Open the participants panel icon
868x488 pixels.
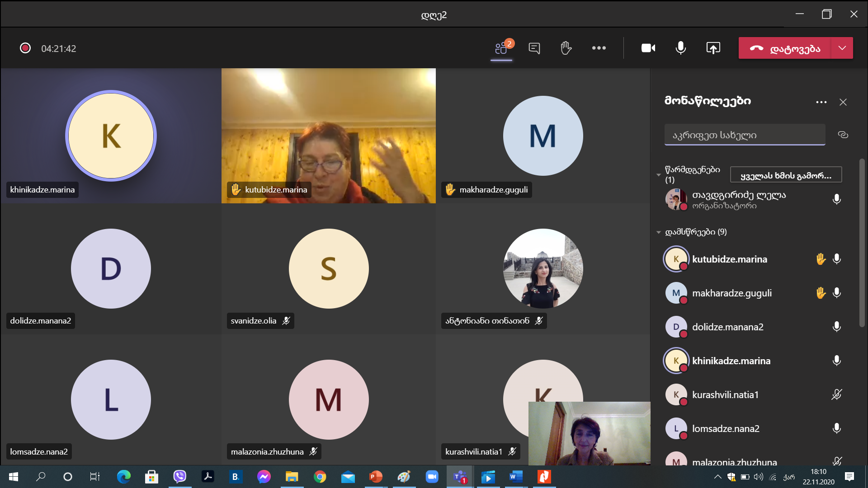point(501,48)
